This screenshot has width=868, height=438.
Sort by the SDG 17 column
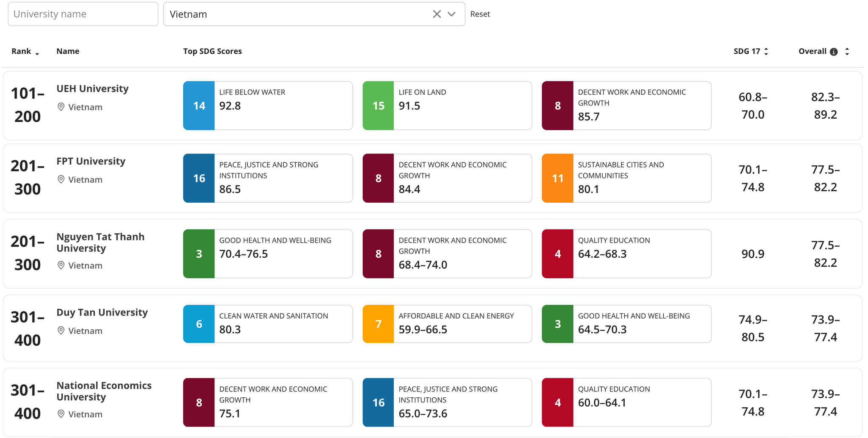click(x=751, y=51)
